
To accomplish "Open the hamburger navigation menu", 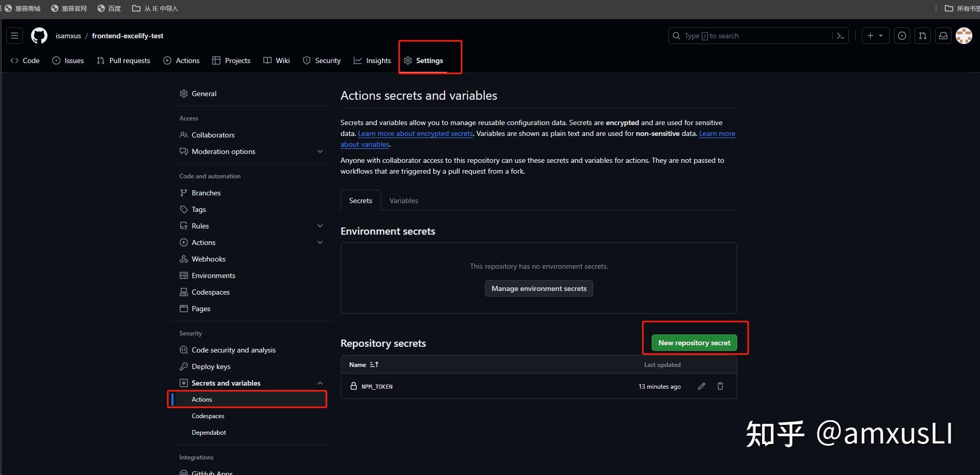I will coord(14,36).
